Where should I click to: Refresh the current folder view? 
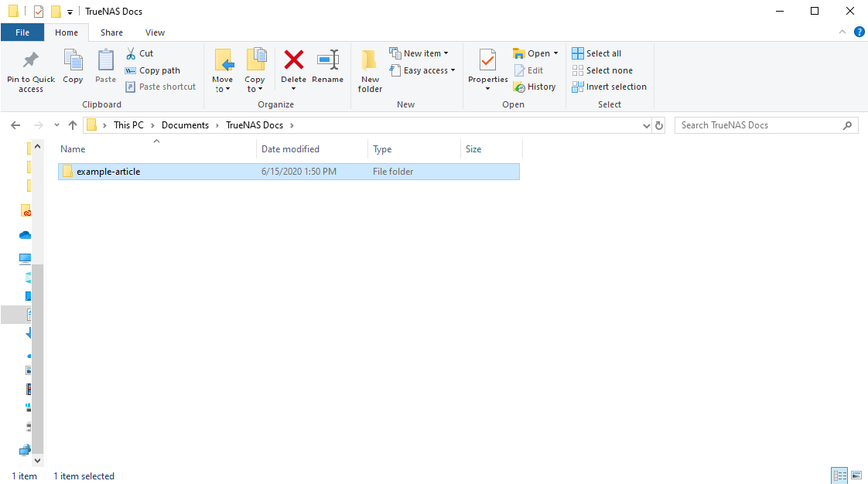tap(659, 125)
